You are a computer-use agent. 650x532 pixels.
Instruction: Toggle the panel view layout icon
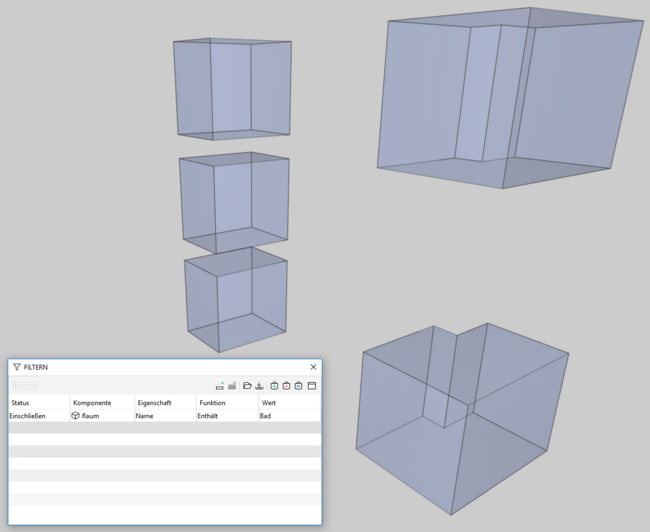tap(312, 386)
